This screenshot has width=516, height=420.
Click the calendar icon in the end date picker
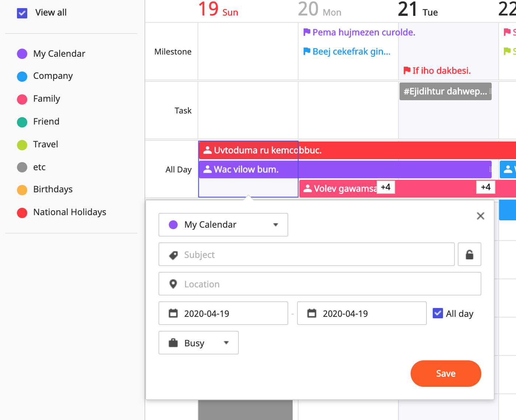[312, 313]
